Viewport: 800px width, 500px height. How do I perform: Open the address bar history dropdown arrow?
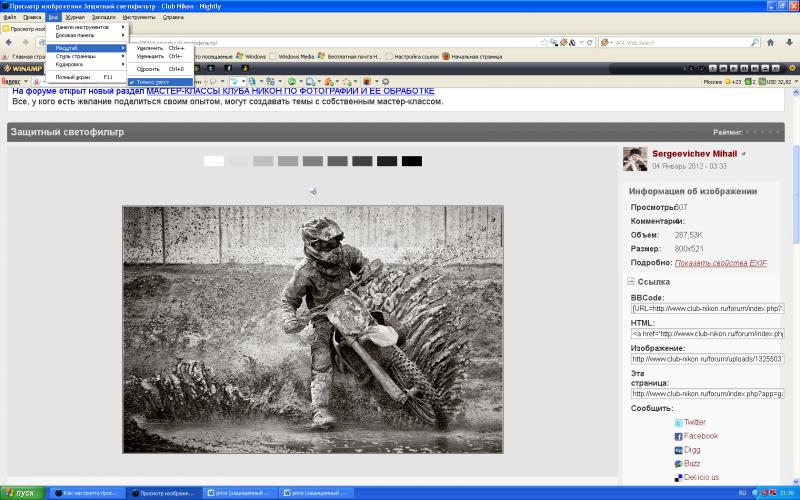click(581, 43)
